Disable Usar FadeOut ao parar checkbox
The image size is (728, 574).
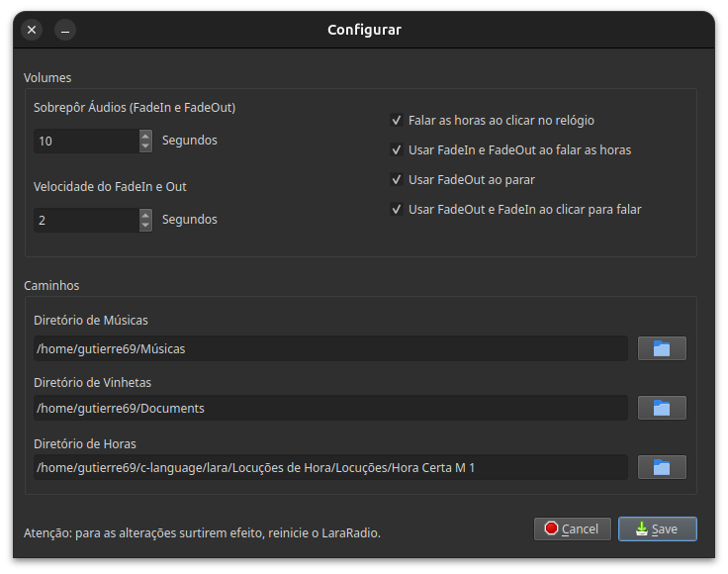397,180
